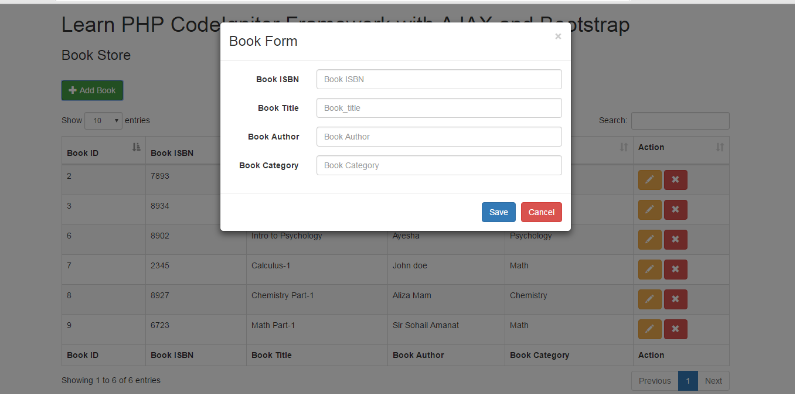Edit the Math Part-1 row
Screen dimensions: 795x394
(x=649, y=329)
